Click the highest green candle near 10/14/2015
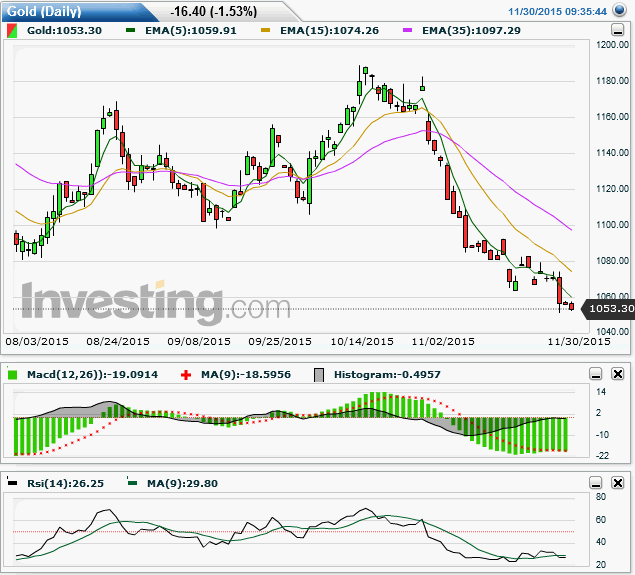This screenshot has height=575, width=635. [x=365, y=70]
